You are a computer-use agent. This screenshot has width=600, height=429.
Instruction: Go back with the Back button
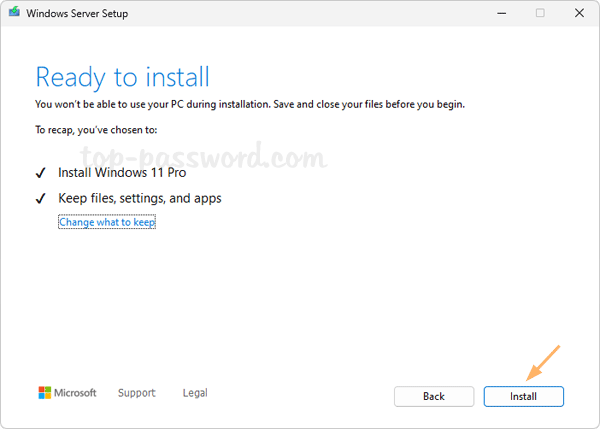[434, 396]
